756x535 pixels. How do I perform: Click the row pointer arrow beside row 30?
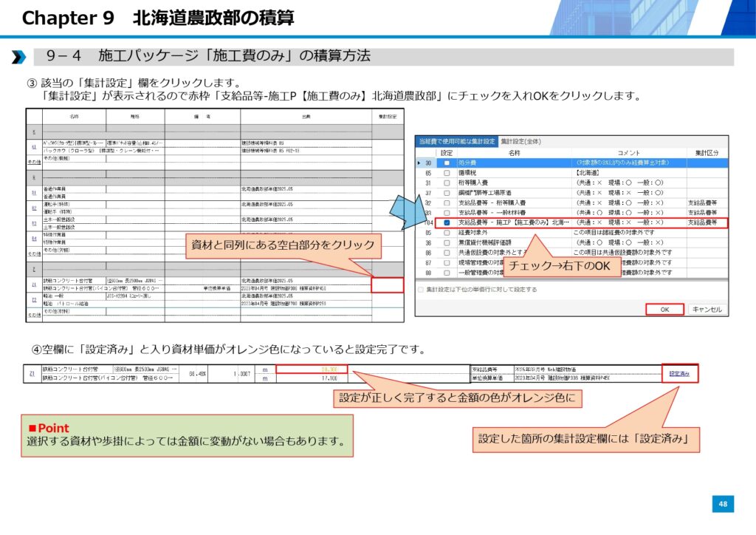pos(420,162)
